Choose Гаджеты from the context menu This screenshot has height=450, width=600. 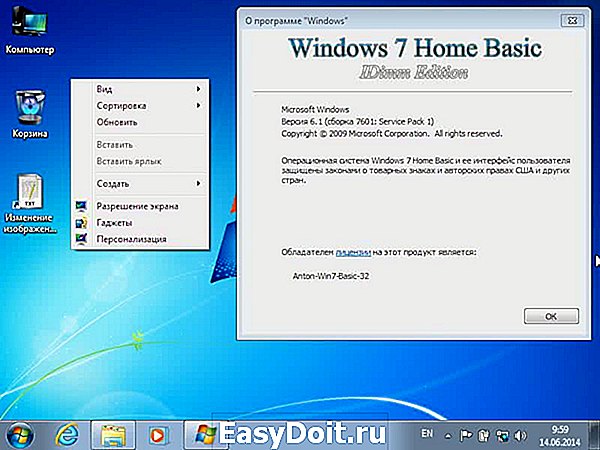[x=140, y=223]
